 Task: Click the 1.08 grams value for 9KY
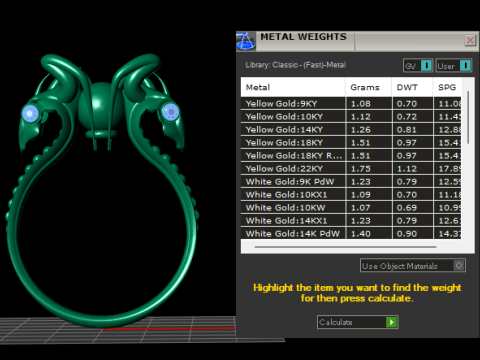[x=361, y=104]
